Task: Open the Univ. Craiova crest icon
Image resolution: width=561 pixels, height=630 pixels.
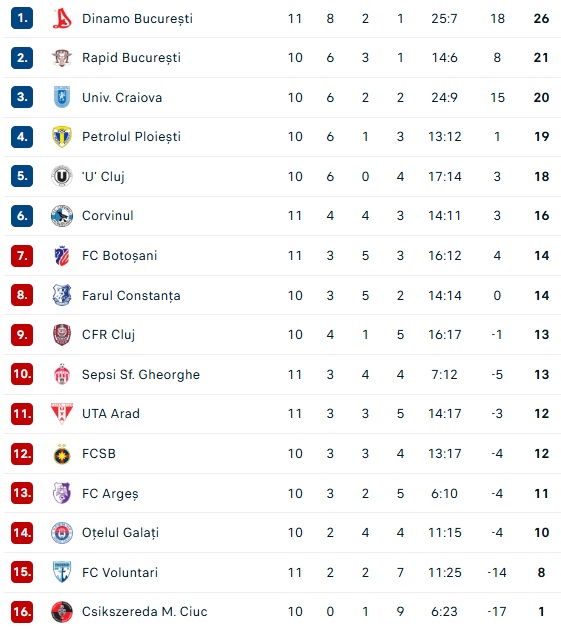Action: [62, 97]
